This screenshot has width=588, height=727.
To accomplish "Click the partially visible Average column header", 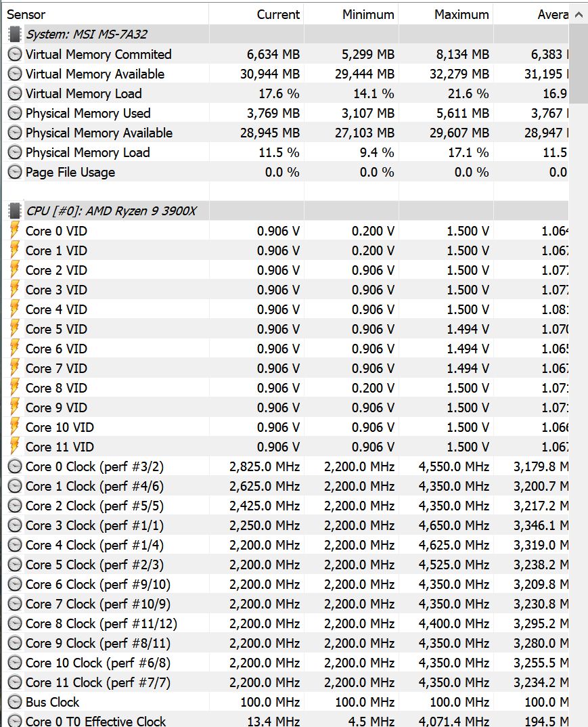I will pyautogui.click(x=552, y=14).
